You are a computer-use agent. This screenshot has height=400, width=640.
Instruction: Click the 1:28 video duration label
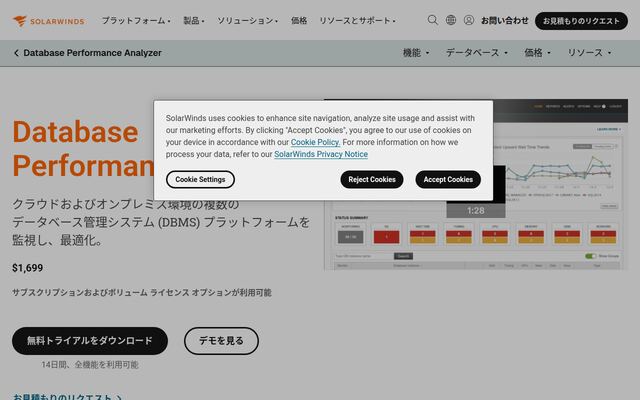[x=476, y=211]
